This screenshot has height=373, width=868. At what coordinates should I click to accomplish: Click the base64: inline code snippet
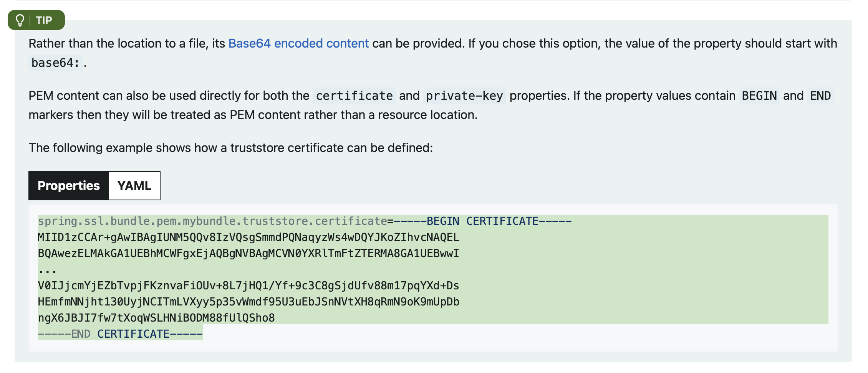point(56,63)
